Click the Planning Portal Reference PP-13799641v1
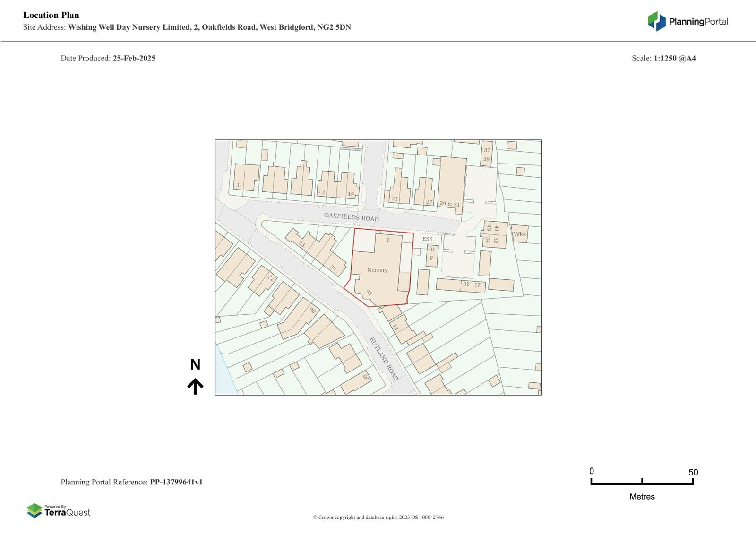756x535 pixels. (x=131, y=482)
